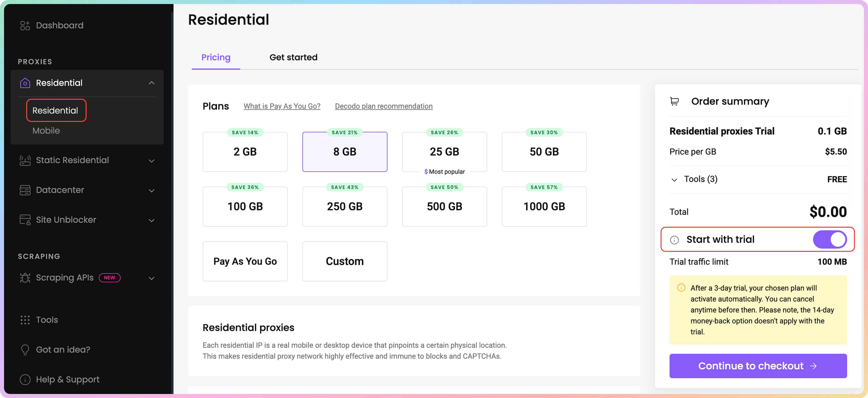This screenshot has height=398, width=868.
Task: Click the Scraping APIs bug icon
Action: (x=25, y=278)
